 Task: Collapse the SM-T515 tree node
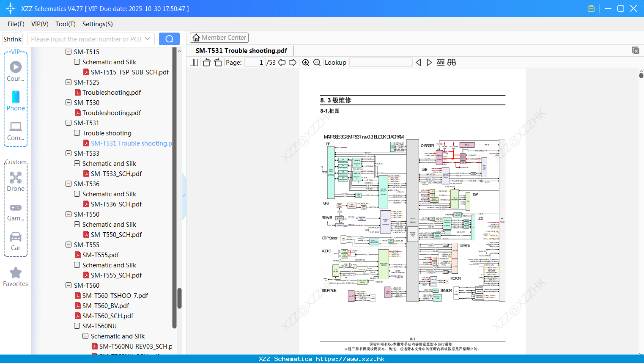pyautogui.click(x=69, y=52)
